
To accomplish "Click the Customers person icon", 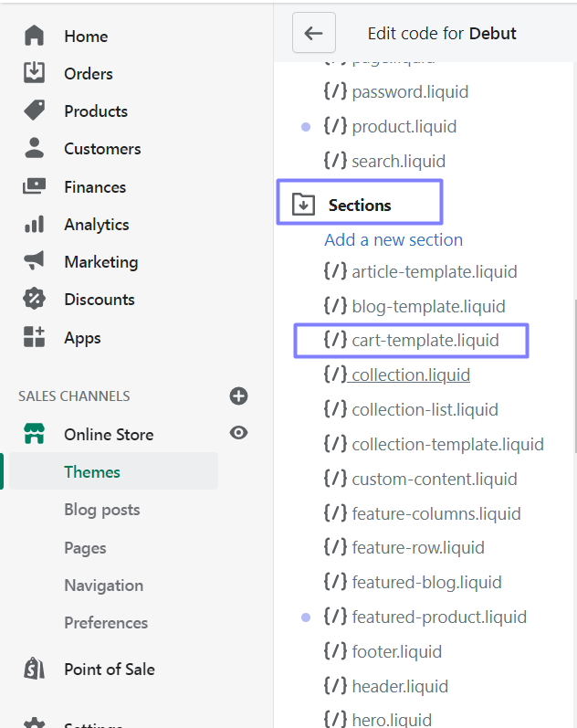I will click(x=34, y=148).
